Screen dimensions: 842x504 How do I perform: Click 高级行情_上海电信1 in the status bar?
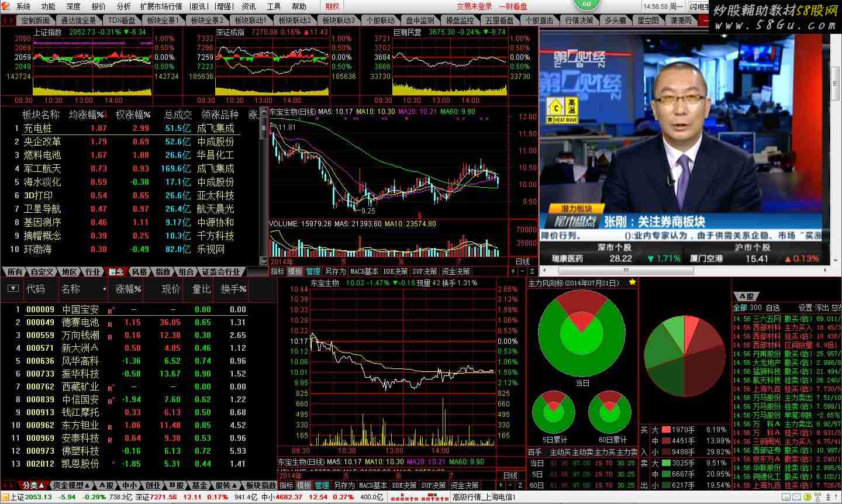[x=484, y=497]
